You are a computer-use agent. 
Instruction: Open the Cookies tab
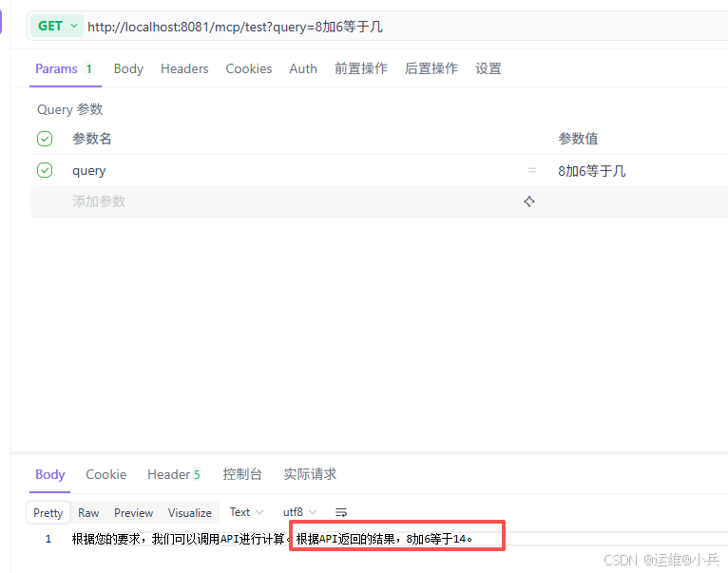[249, 68]
